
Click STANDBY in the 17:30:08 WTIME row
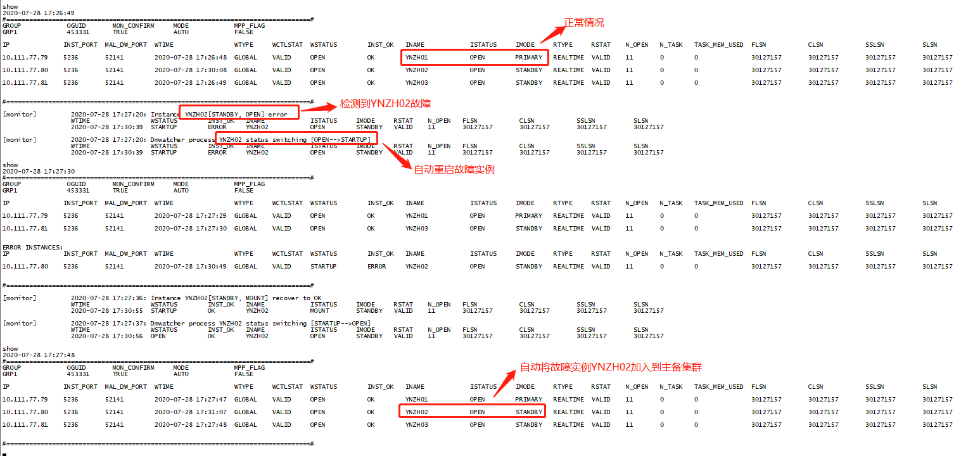click(529, 70)
